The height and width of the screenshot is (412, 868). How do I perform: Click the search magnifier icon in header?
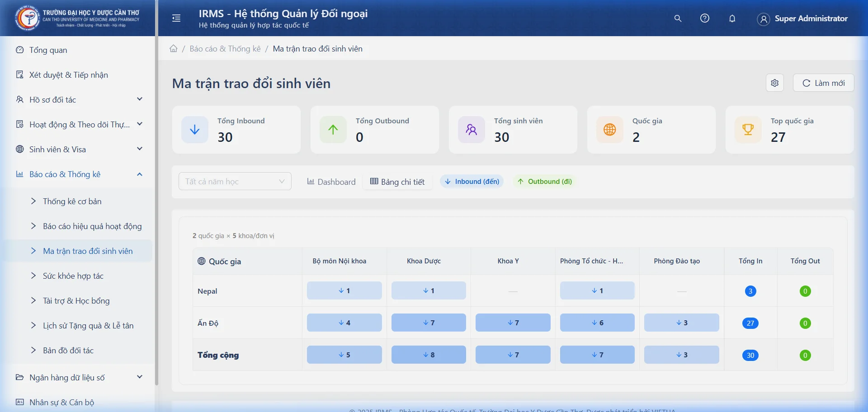[x=678, y=19]
